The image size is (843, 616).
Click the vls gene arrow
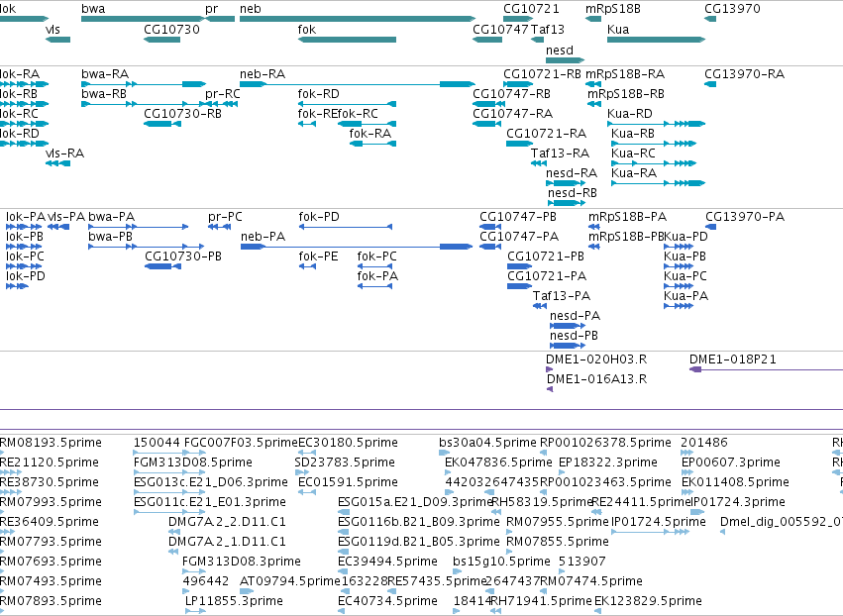[58, 40]
